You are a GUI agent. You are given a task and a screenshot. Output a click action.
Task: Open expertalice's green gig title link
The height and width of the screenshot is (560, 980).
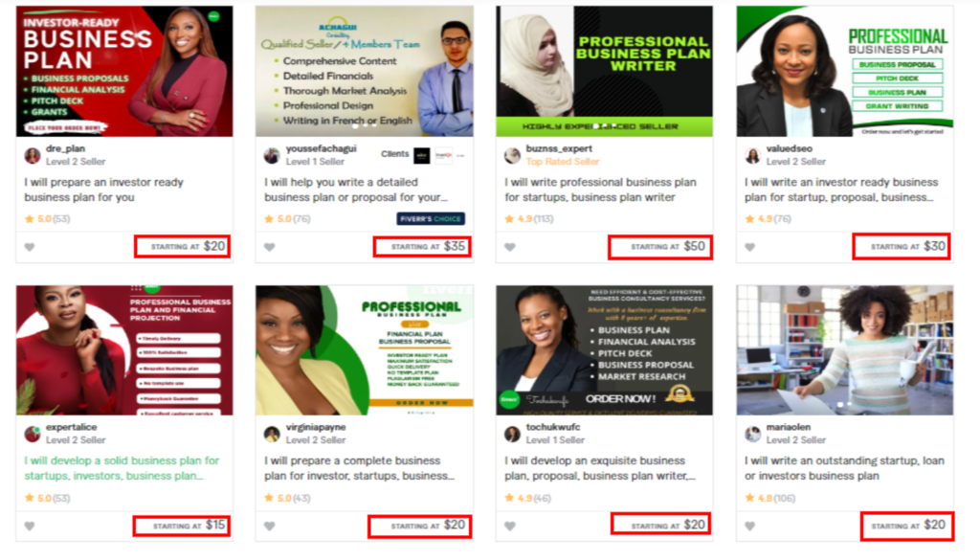pyautogui.click(x=122, y=468)
